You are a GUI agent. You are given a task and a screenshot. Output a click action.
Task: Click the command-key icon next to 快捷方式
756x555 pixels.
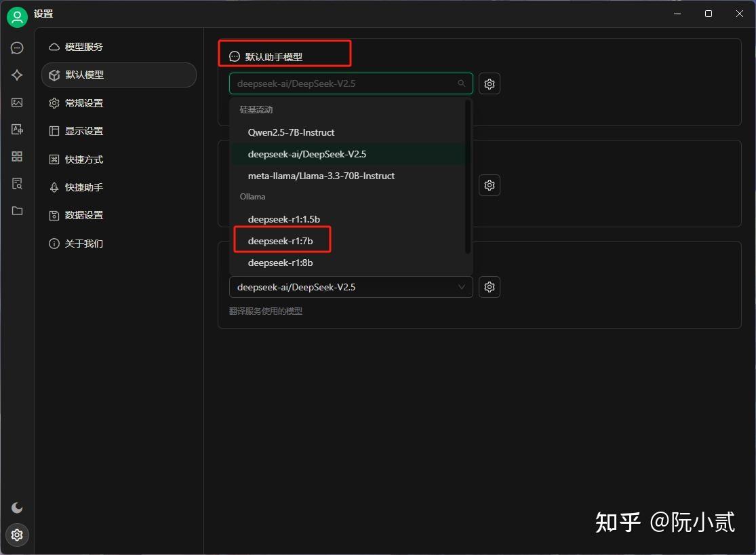click(x=54, y=159)
